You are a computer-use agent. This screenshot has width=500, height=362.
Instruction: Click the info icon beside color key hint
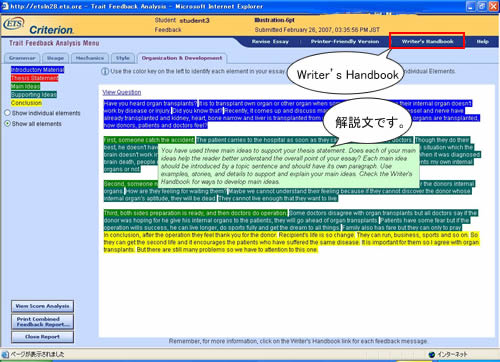coord(105,71)
